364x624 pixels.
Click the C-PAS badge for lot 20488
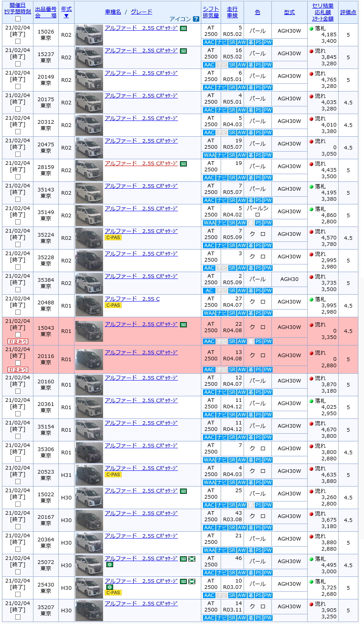click(x=113, y=306)
